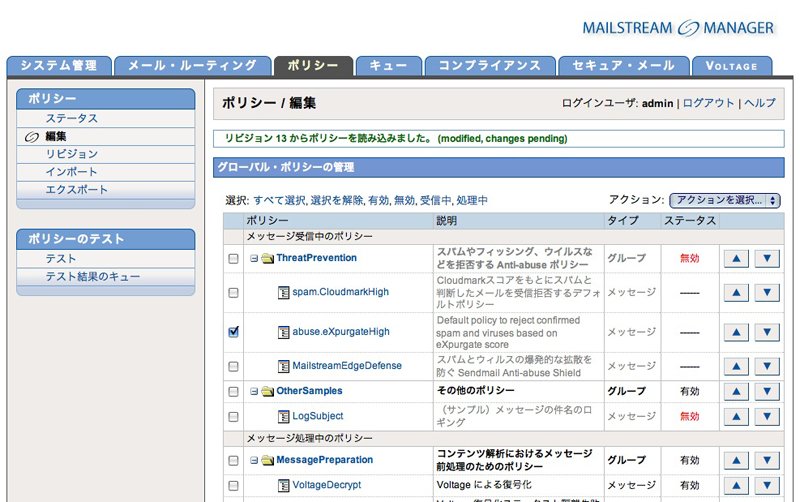The width and height of the screenshot is (800, 502).
Task: Click the VoltageDecrypt document icon
Action: pos(283,485)
